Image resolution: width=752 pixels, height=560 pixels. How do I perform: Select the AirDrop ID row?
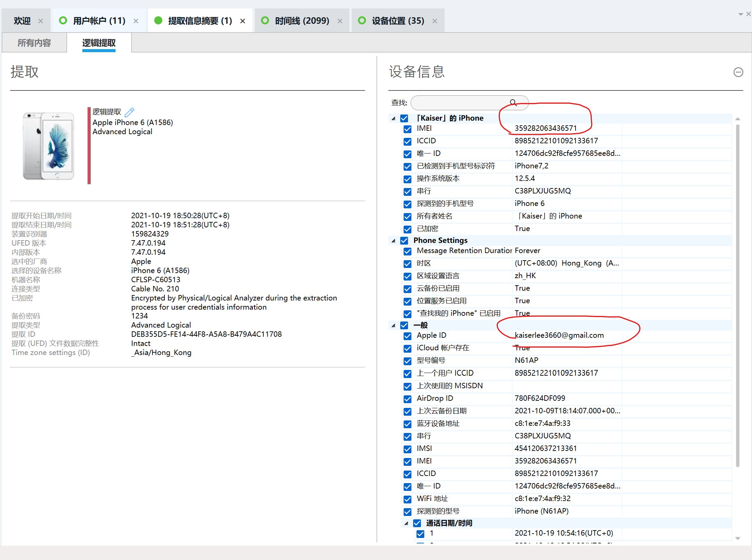pyautogui.click(x=435, y=398)
